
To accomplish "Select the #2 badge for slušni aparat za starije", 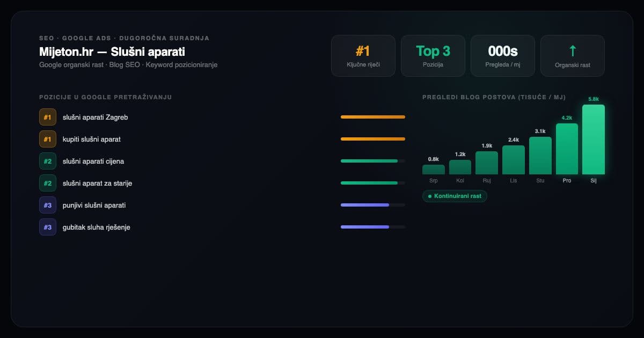I will click(x=48, y=183).
